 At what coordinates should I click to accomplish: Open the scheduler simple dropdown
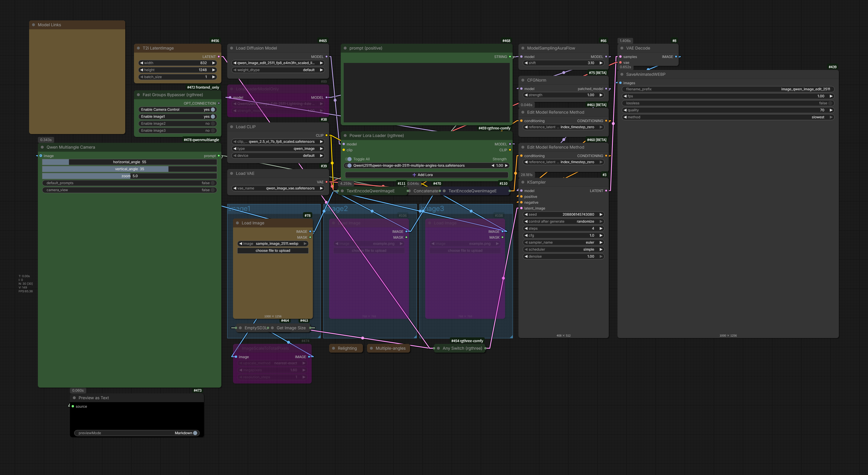pos(563,249)
